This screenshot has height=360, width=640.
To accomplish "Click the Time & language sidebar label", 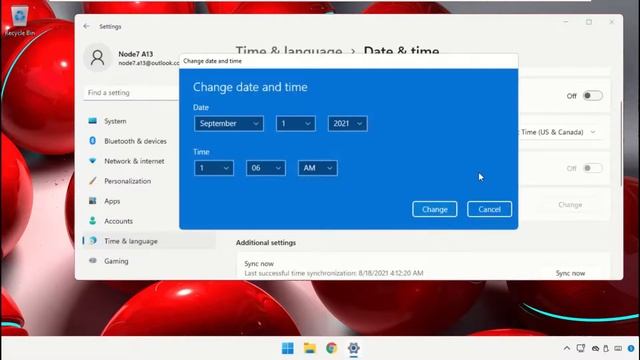I will pyautogui.click(x=131, y=241).
